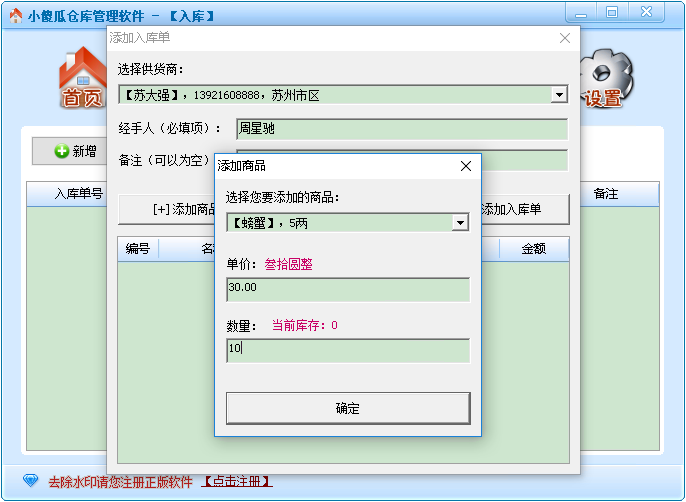The width and height of the screenshot is (686, 502).
Task: Click the diamond icon in status bar
Action: pyautogui.click(x=29, y=481)
